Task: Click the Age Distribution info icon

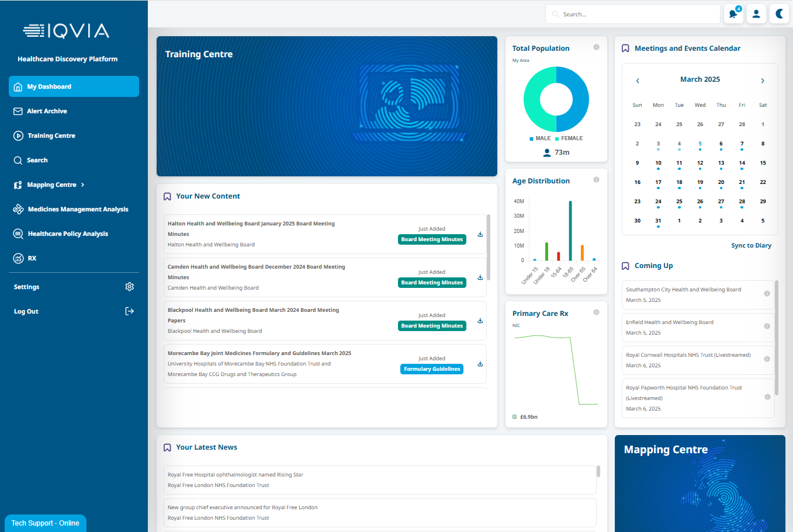Action: coord(596,180)
